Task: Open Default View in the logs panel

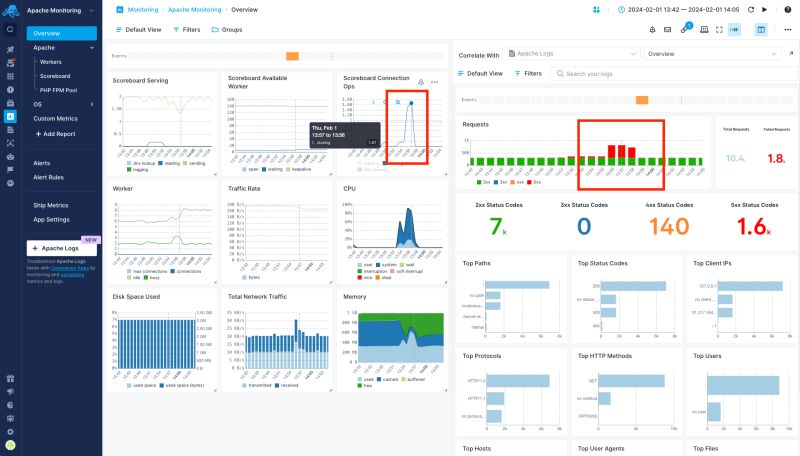Action: click(480, 73)
